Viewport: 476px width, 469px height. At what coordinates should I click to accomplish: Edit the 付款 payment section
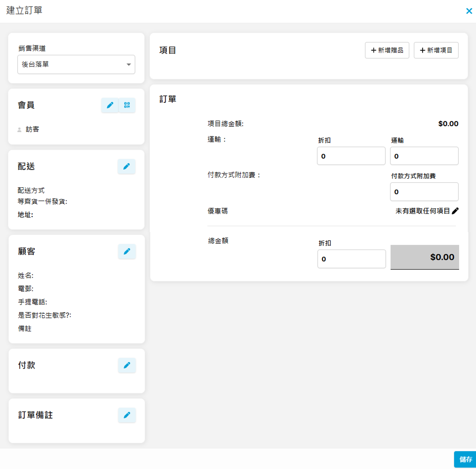pos(127,365)
